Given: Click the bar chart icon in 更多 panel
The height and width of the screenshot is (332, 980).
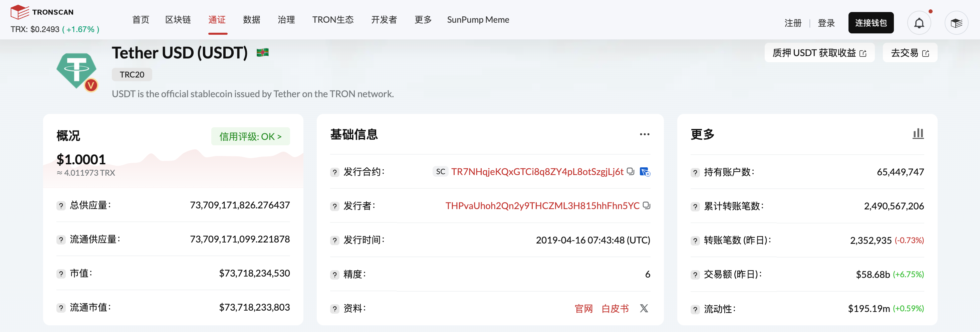Looking at the screenshot, I should click(x=918, y=134).
